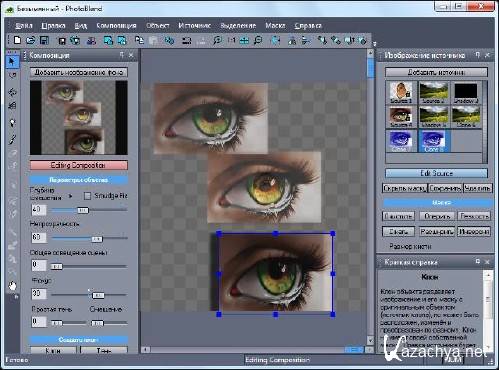The width and height of the screenshot is (499, 370).
Task: Click the Zoom out magnifier icon
Action: pyautogui.click(x=258, y=40)
